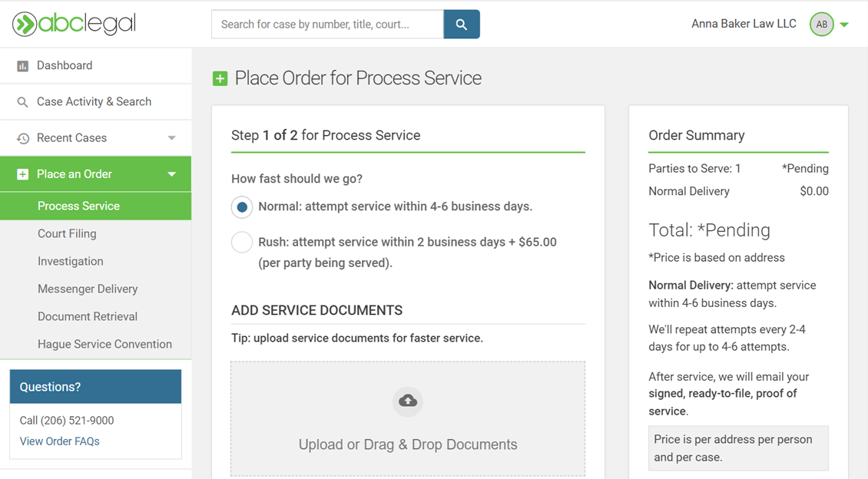Click the Dashboard bar chart icon
Viewport: 868px width, 479px height.
click(x=22, y=66)
